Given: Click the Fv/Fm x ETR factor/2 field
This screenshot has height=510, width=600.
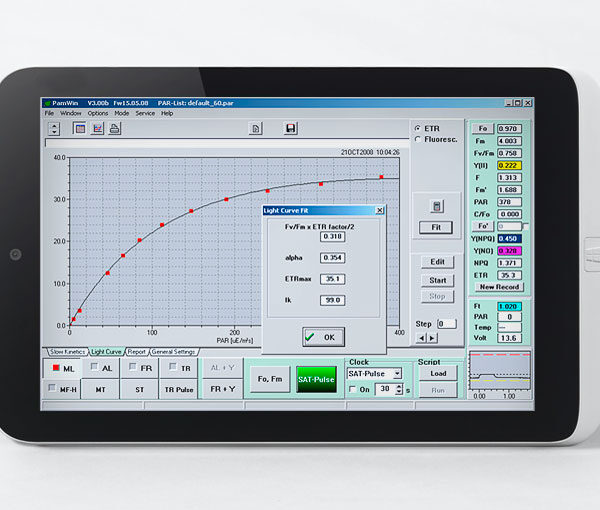Looking at the screenshot, I should (332, 236).
